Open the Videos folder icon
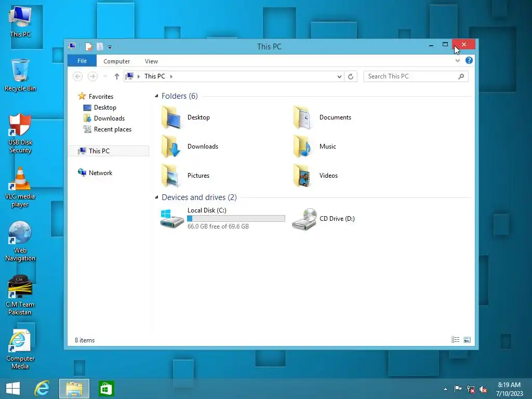 tap(302, 176)
